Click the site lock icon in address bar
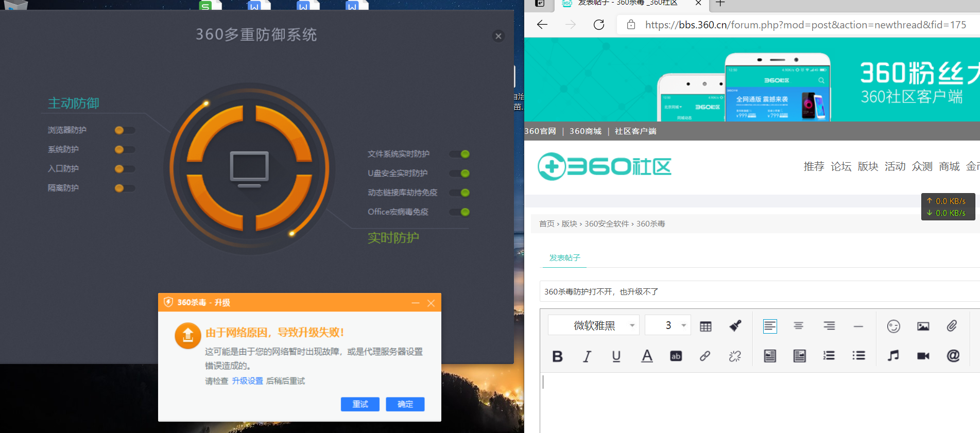The width and height of the screenshot is (980, 433). click(631, 25)
